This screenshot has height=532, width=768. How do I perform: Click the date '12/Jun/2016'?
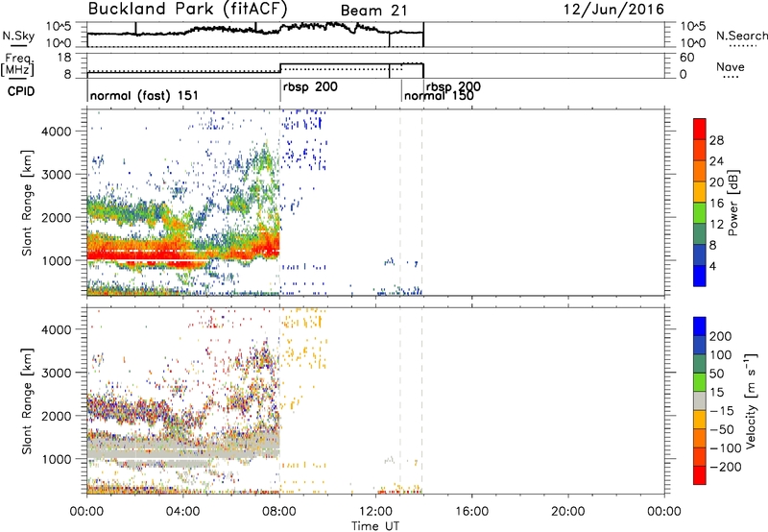point(613,10)
